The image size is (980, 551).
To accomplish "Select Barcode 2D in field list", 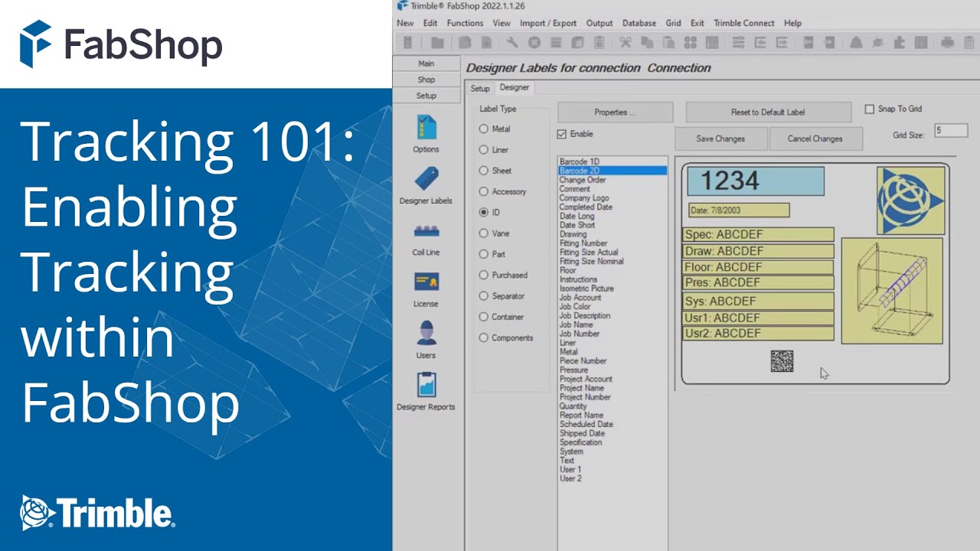I will point(612,171).
